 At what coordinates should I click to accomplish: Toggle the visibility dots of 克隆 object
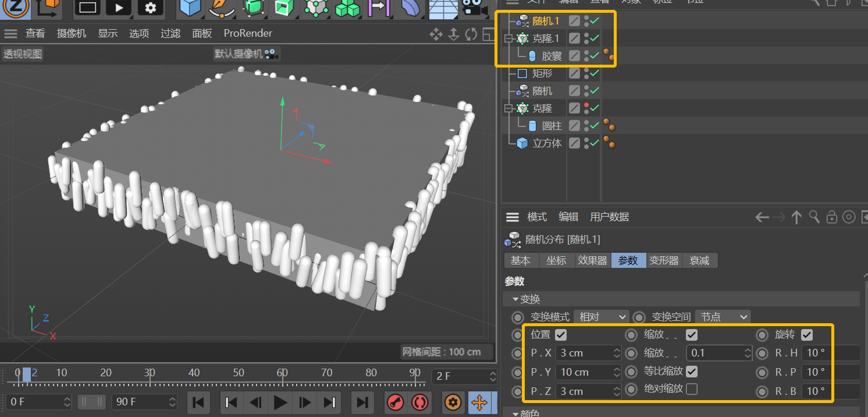(x=586, y=108)
